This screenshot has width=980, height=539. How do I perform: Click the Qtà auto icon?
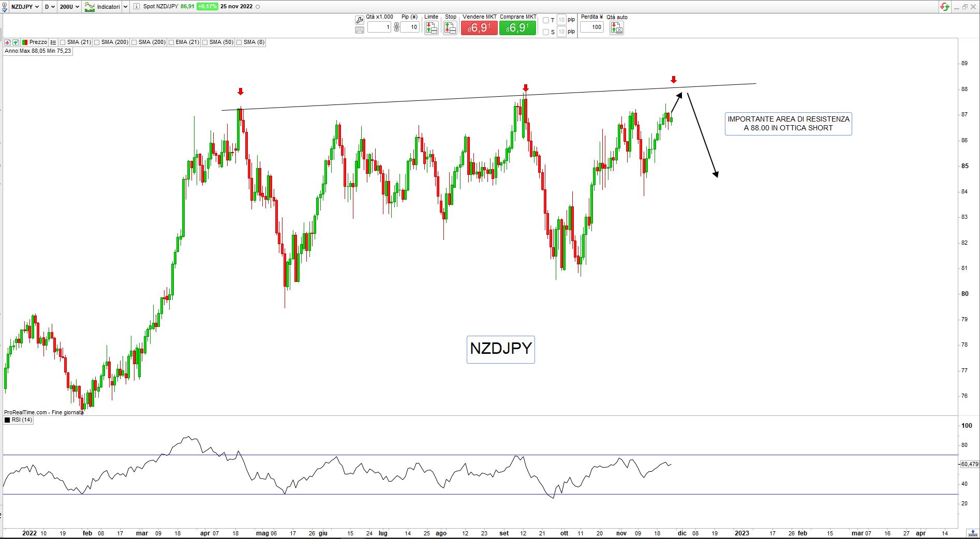click(616, 28)
